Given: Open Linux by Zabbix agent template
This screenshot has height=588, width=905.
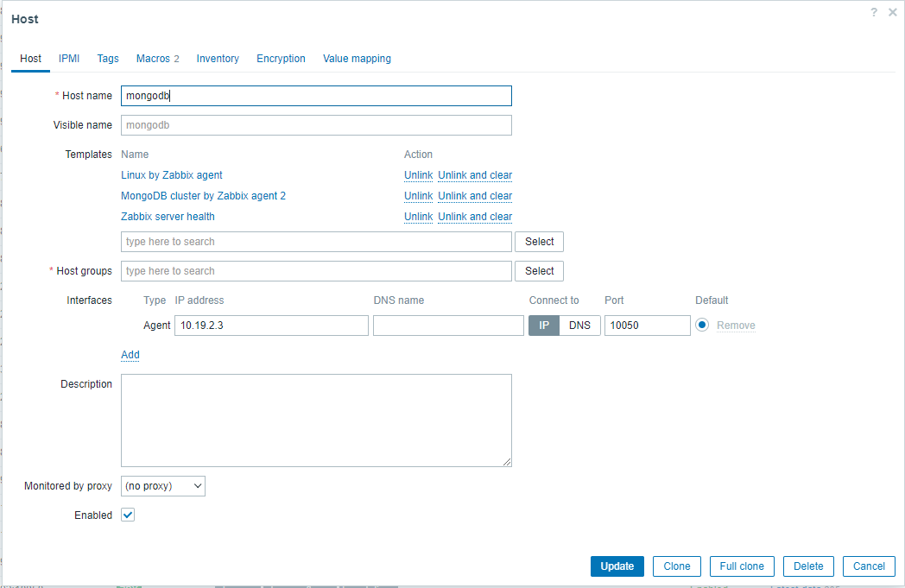Looking at the screenshot, I should pyautogui.click(x=172, y=174).
